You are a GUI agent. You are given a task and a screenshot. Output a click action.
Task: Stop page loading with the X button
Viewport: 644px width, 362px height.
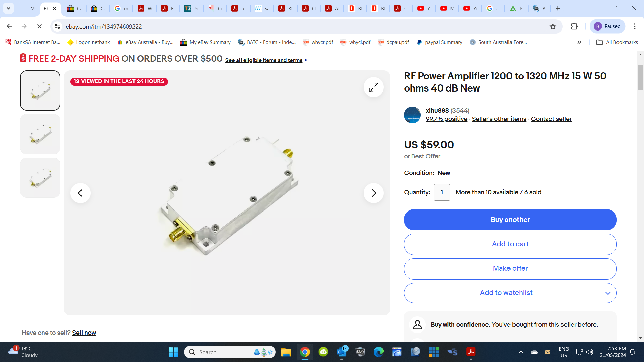click(x=39, y=26)
